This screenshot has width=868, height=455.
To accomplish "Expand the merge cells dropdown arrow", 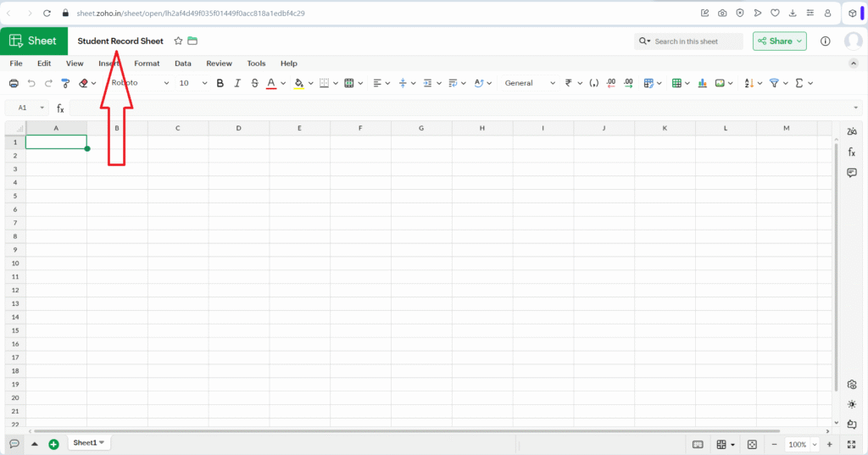I will tap(360, 84).
